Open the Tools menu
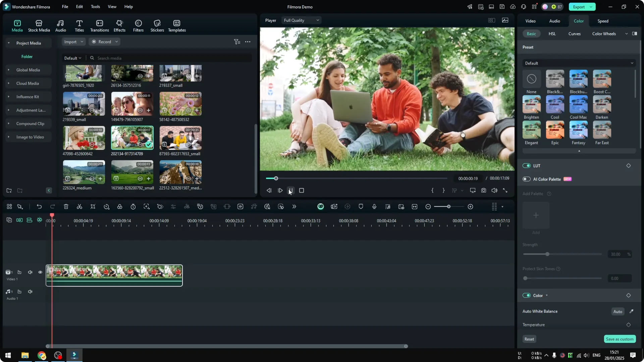 tap(95, 7)
